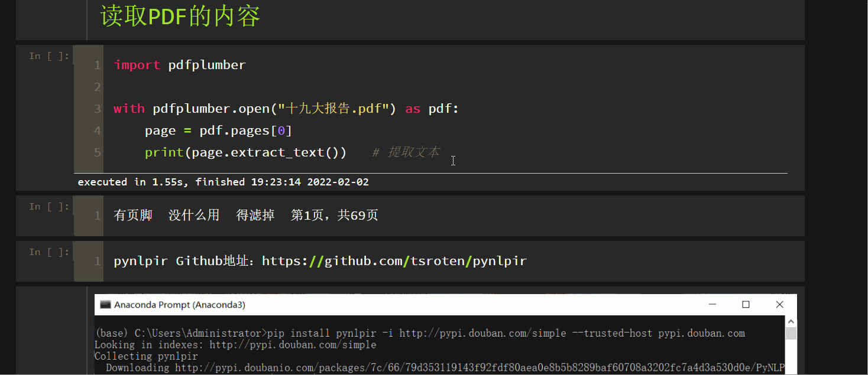Click line number 3 in the code gutter
868x375 pixels.
(x=96, y=109)
